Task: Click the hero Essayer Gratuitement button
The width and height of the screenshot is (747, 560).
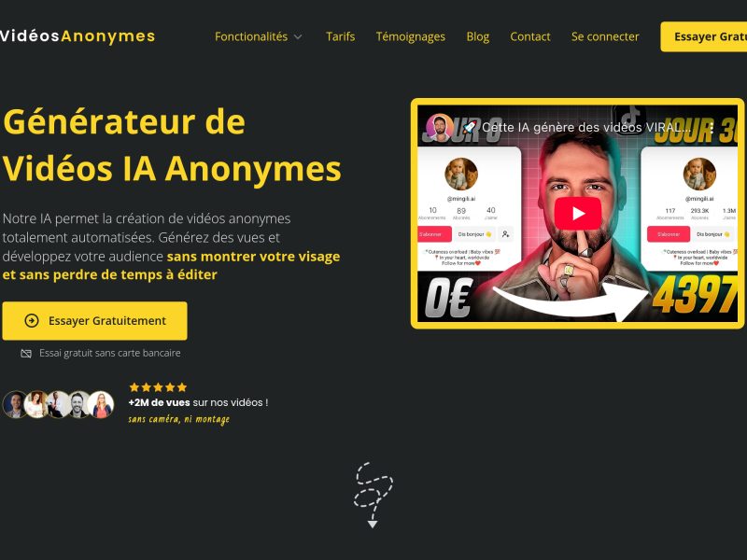Action: coord(95,320)
